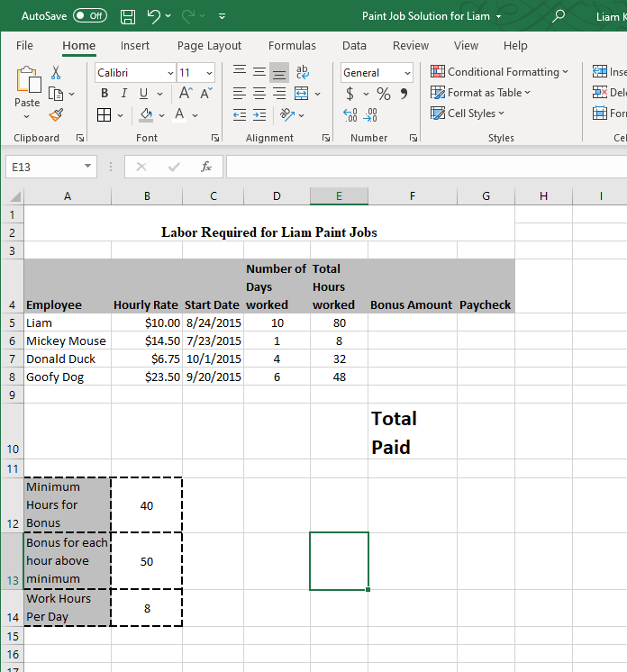Screen dimensions: 627x672
Task: Expand the Paste options arrow
Action: (26, 116)
